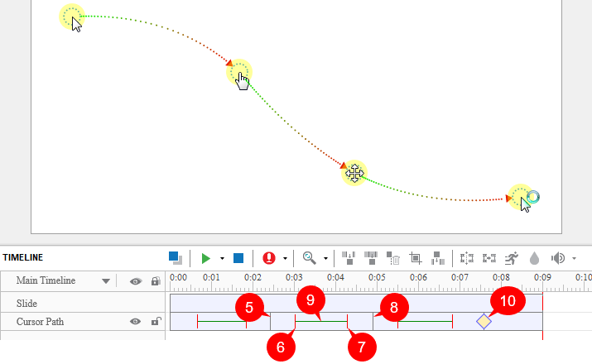Click the insert time blocks icon

(x=437, y=258)
